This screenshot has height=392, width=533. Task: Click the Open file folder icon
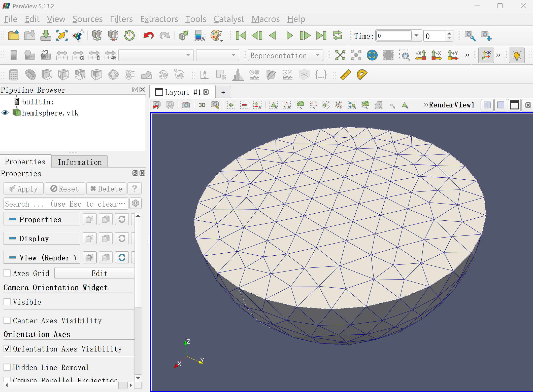(x=14, y=35)
